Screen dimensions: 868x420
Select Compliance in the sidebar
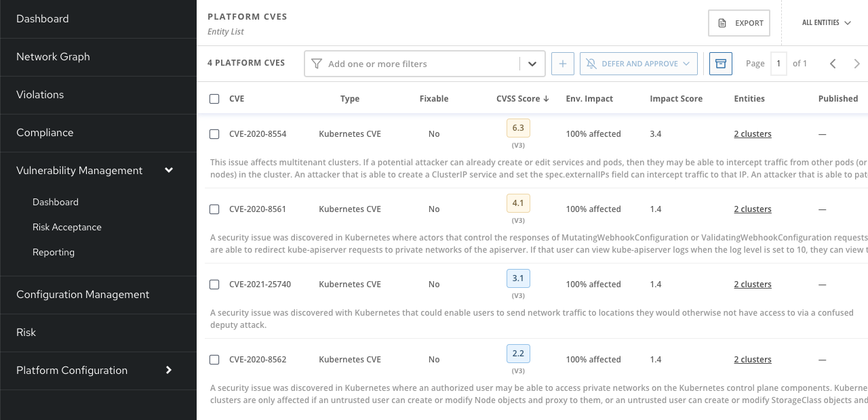(45, 133)
